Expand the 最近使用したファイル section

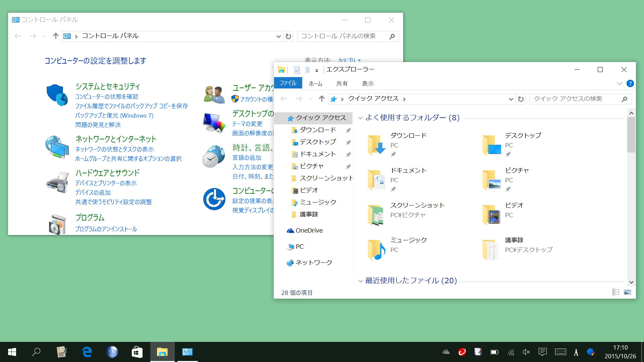[360, 281]
